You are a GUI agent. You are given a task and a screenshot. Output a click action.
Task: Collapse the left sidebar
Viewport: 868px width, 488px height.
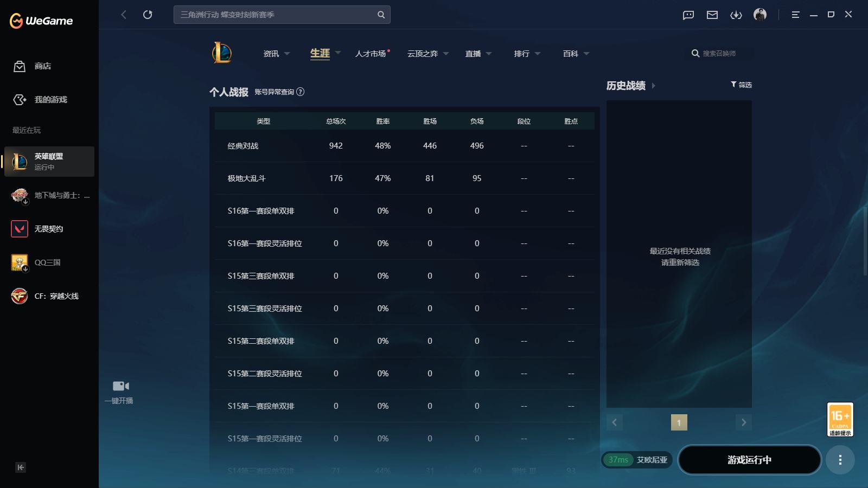pyautogui.click(x=21, y=467)
